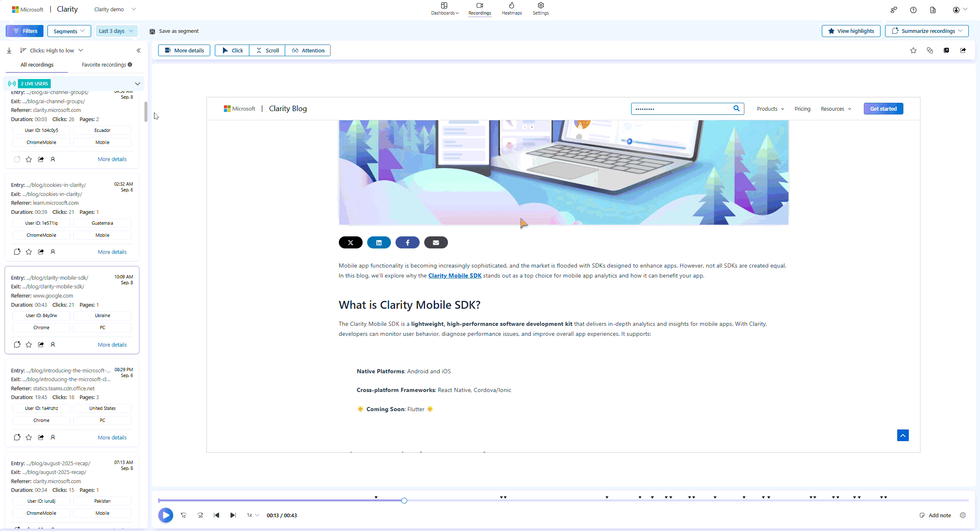View user profile for Guatemala recording
The image size is (980, 531).
click(x=53, y=252)
